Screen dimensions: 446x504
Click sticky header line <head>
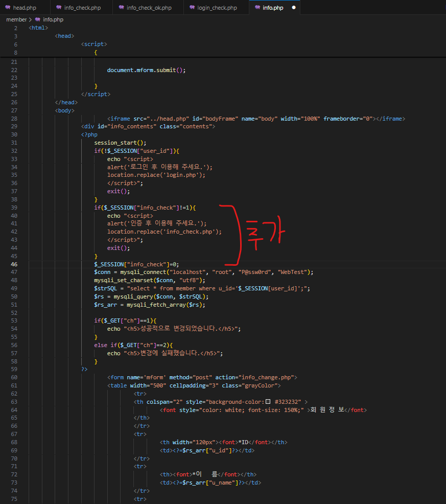click(x=64, y=36)
